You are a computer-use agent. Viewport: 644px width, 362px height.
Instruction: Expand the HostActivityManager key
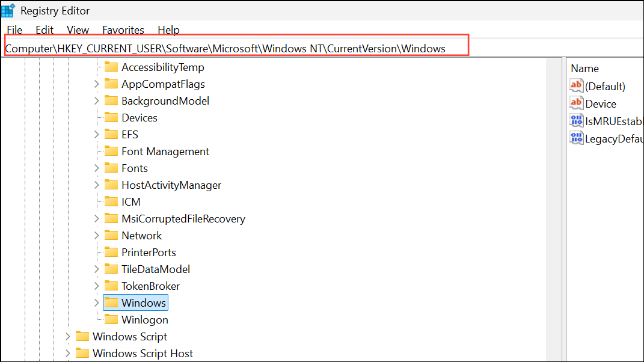coord(97,185)
